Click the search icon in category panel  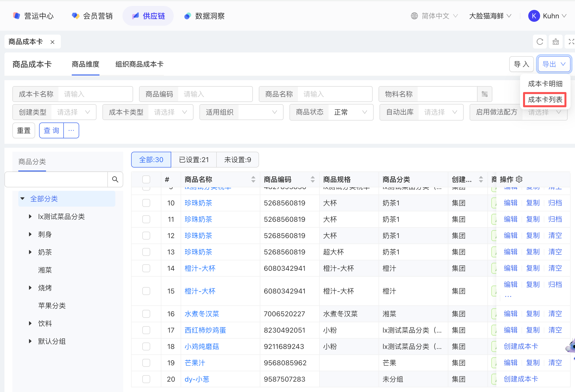115,179
